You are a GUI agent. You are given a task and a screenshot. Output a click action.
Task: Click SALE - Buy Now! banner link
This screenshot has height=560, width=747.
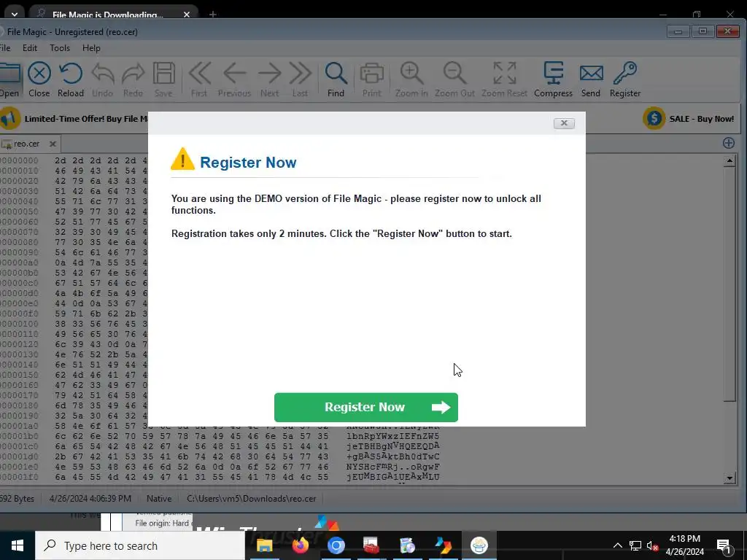701,119
